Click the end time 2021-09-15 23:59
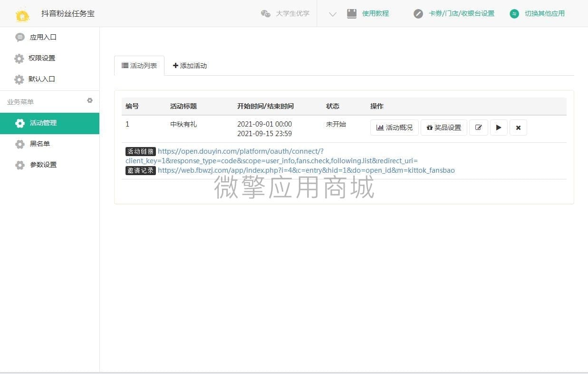The height and width of the screenshot is (374, 588). (x=265, y=134)
